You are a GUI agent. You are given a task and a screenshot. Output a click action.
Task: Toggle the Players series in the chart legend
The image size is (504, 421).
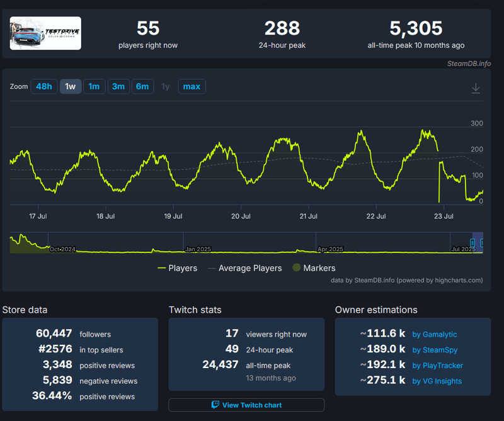(x=177, y=268)
